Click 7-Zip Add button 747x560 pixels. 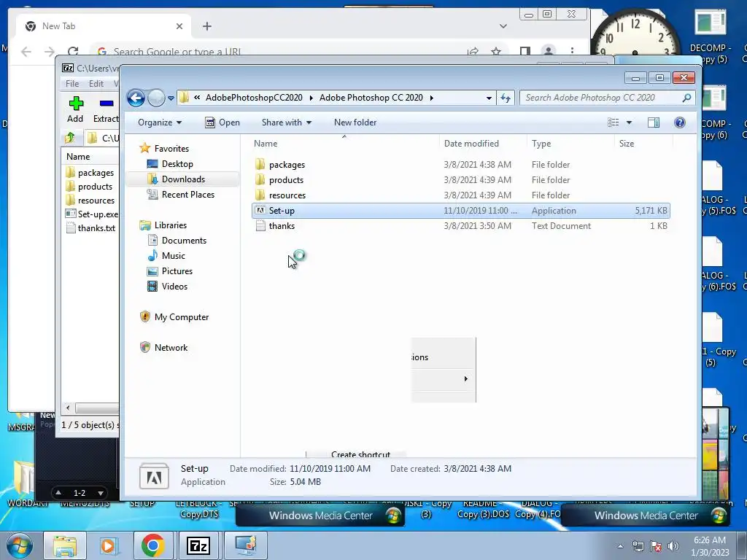point(75,109)
